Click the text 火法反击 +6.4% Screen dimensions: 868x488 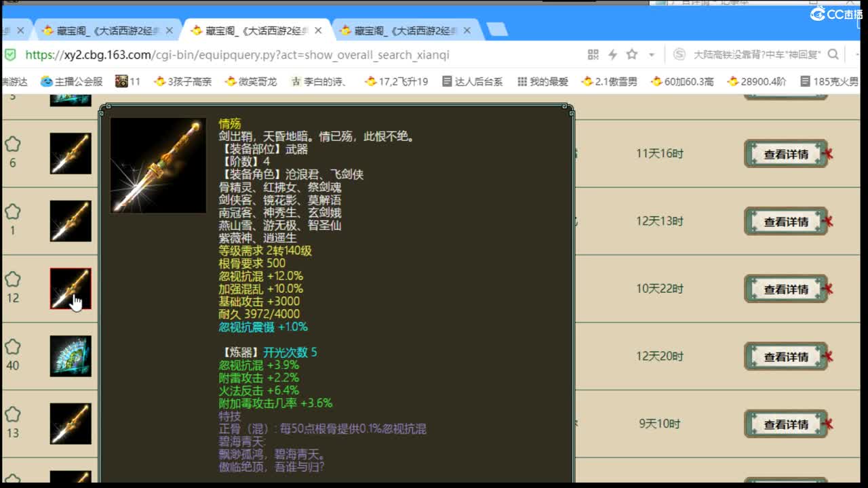tap(258, 390)
